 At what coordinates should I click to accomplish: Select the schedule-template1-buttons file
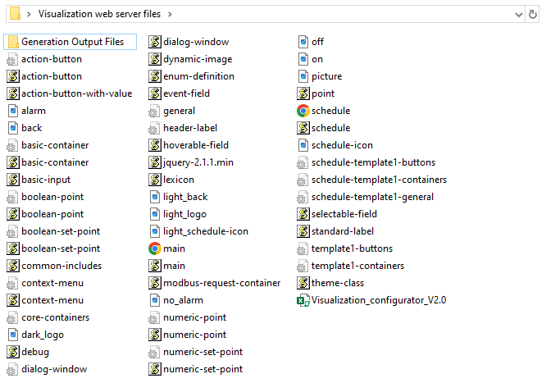pos(372,162)
